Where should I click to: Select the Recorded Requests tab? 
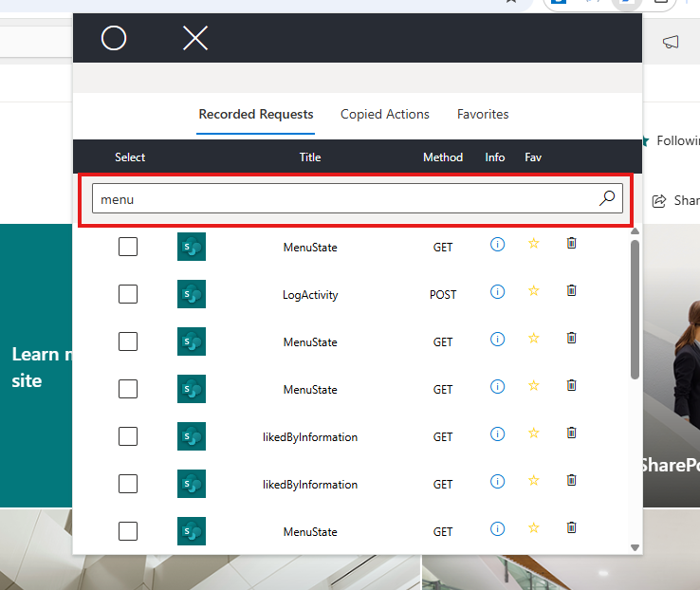click(x=256, y=114)
